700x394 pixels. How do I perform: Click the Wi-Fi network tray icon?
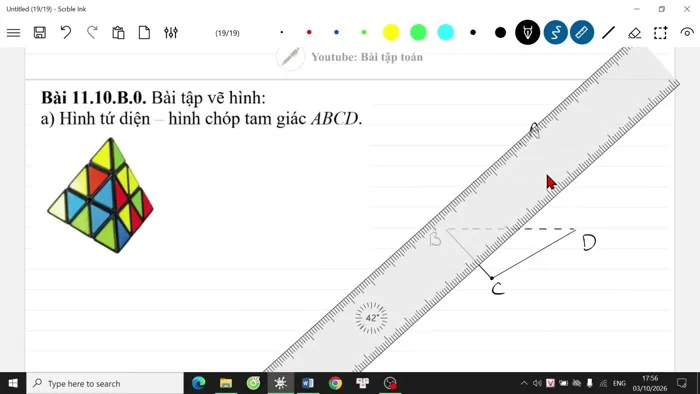[x=603, y=383]
